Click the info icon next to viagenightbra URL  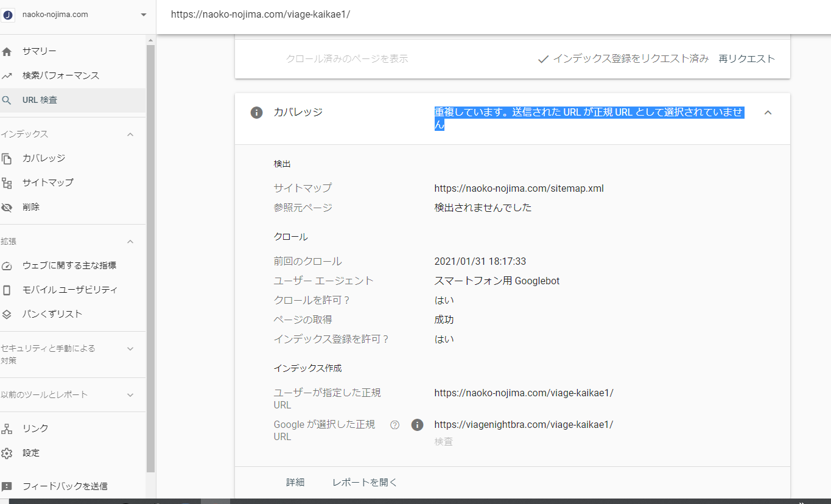pyautogui.click(x=417, y=425)
